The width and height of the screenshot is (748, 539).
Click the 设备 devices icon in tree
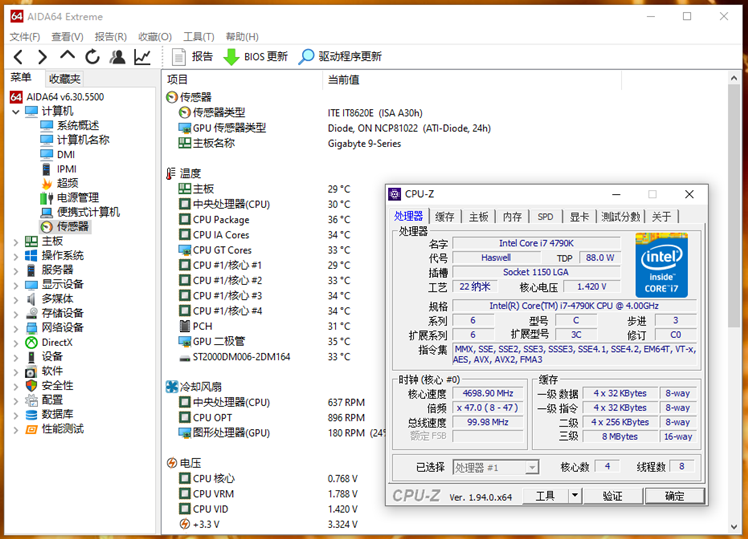click(x=31, y=357)
